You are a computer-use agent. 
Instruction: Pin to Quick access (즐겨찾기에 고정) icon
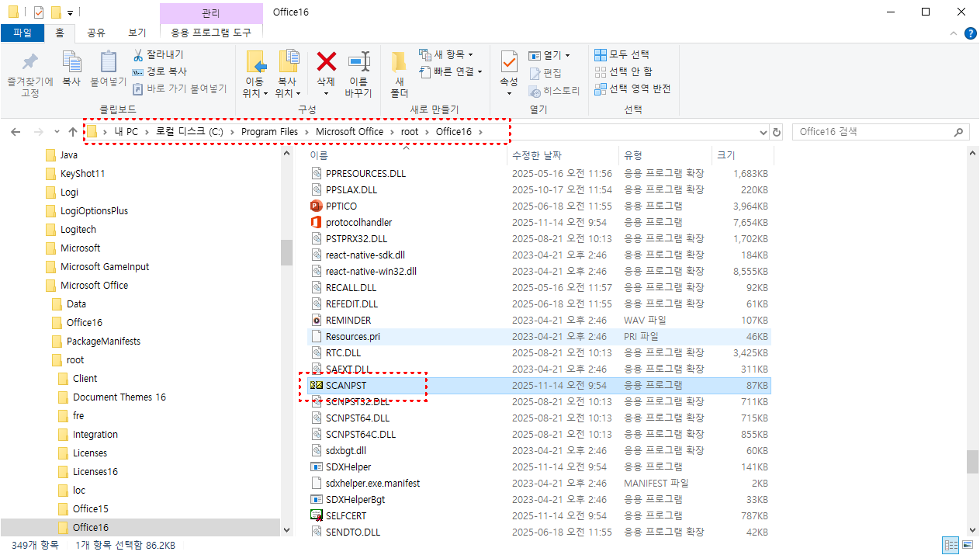(30, 62)
